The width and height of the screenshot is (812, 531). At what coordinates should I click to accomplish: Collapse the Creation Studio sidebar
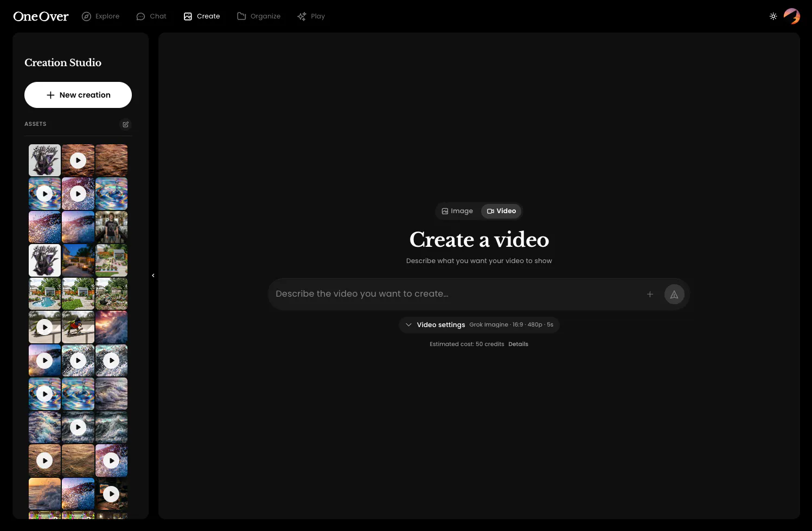[154, 276]
